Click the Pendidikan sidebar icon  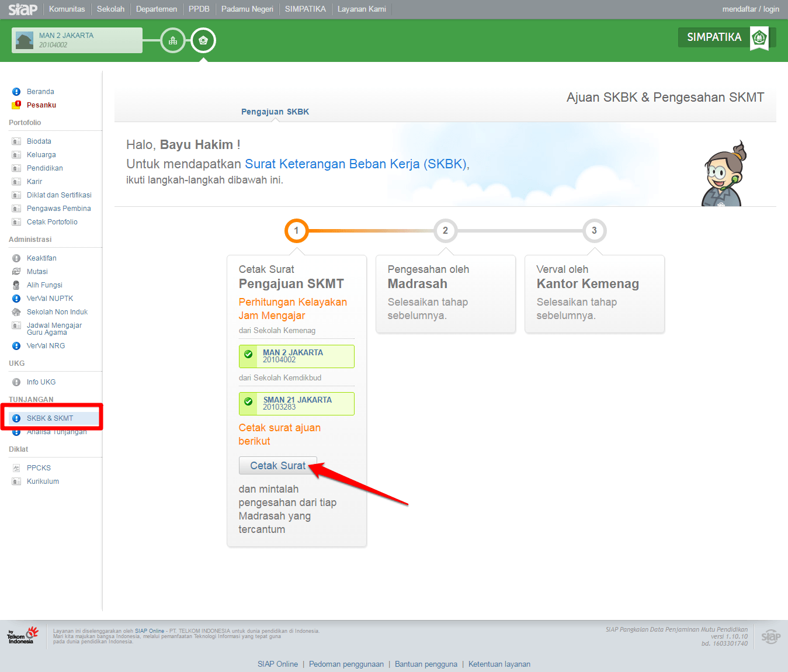tap(16, 168)
